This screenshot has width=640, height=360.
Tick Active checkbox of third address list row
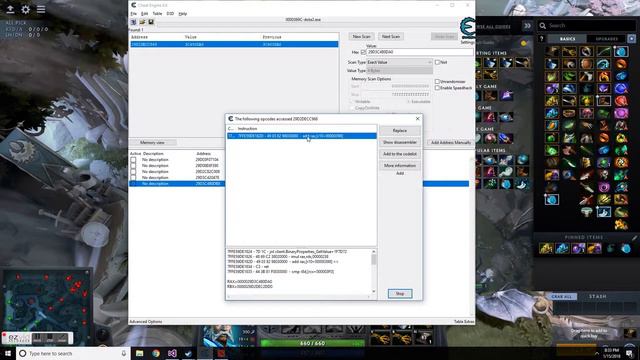pos(133,172)
